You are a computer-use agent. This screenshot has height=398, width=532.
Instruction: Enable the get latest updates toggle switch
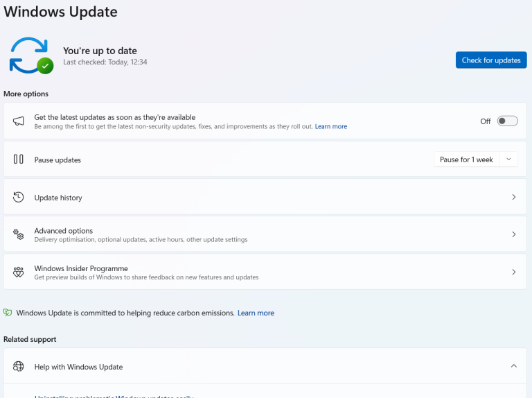[x=507, y=121]
